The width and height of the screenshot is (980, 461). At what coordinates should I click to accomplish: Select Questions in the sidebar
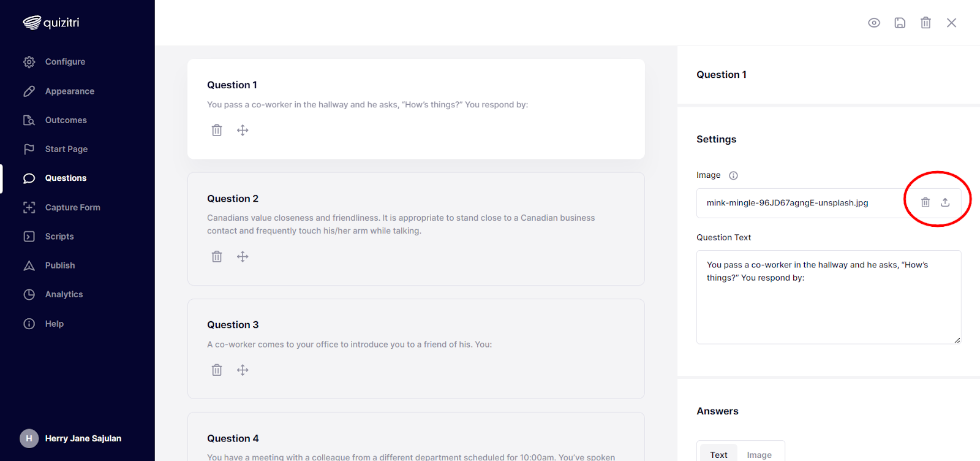[66, 178]
